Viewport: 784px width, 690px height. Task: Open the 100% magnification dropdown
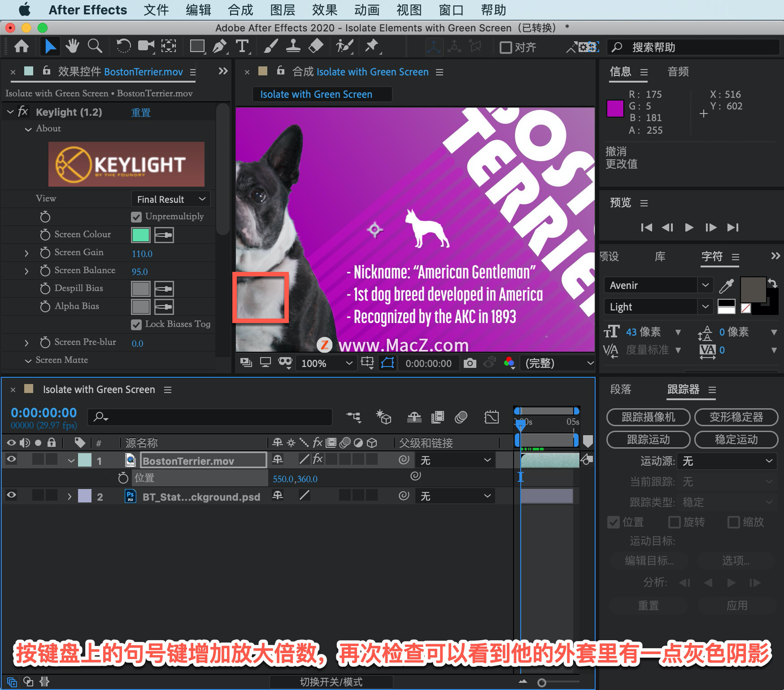click(327, 363)
